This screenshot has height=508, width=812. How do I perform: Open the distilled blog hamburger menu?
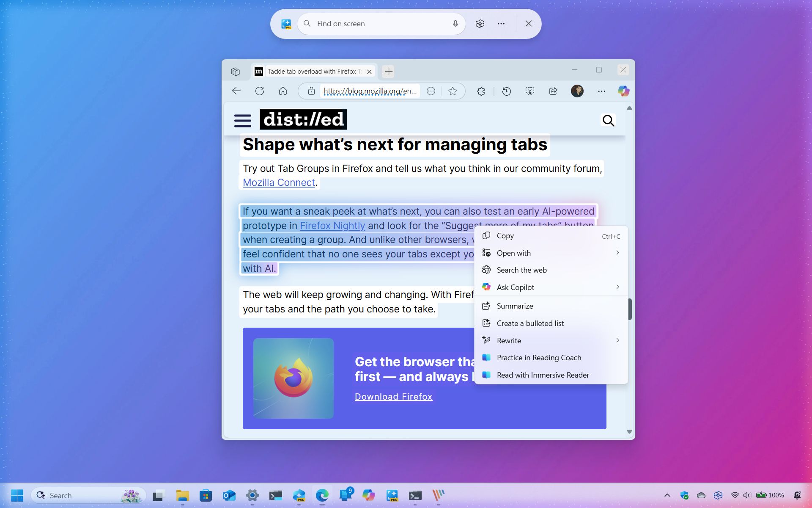(242, 120)
